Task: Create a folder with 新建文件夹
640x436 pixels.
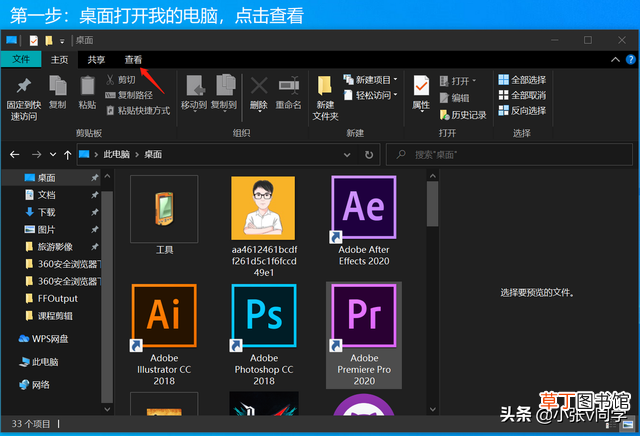Action: (325, 98)
